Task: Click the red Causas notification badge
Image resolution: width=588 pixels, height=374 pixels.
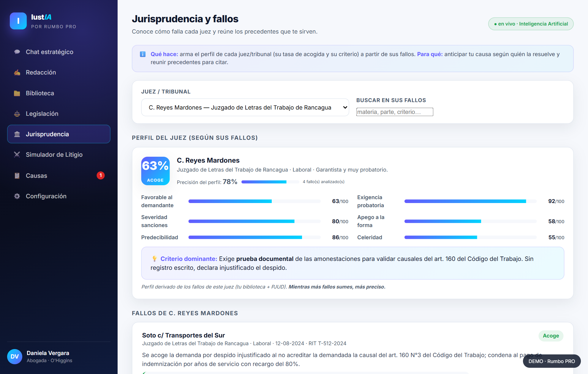Action: [101, 175]
